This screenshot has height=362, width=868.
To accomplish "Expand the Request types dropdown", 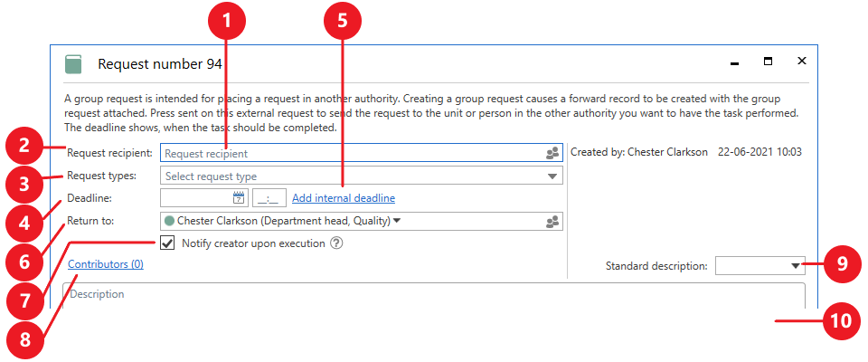I will pos(552,176).
